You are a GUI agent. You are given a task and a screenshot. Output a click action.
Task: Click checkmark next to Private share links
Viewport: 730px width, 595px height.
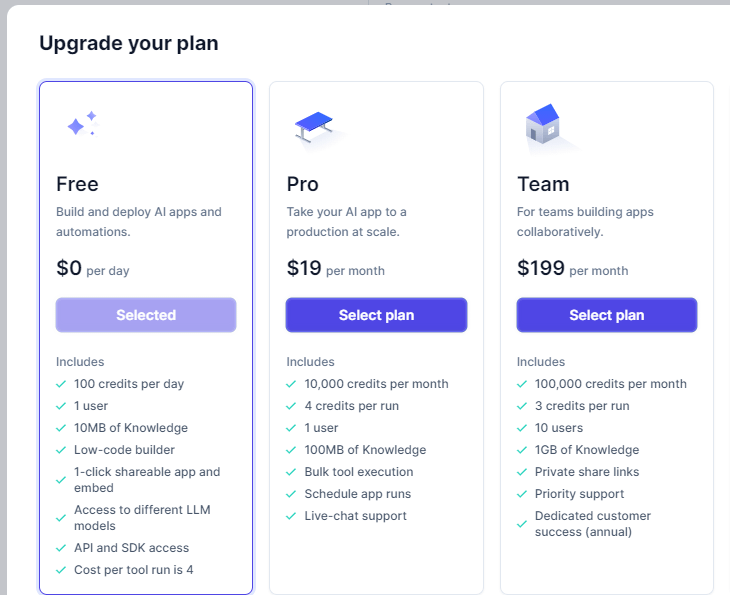click(x=523, y=472)
